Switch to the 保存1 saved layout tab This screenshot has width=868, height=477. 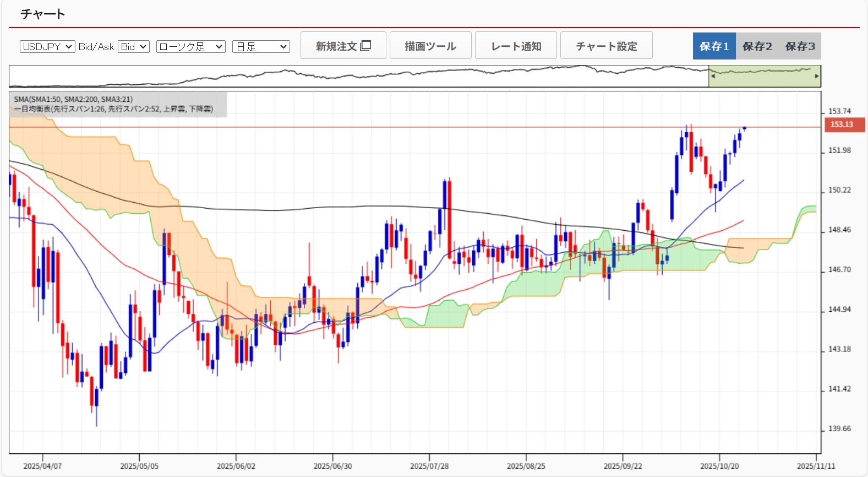pos(714,46)
